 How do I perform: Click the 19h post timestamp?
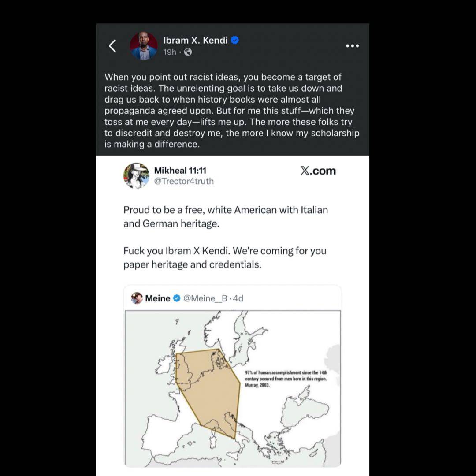[170, 52]
